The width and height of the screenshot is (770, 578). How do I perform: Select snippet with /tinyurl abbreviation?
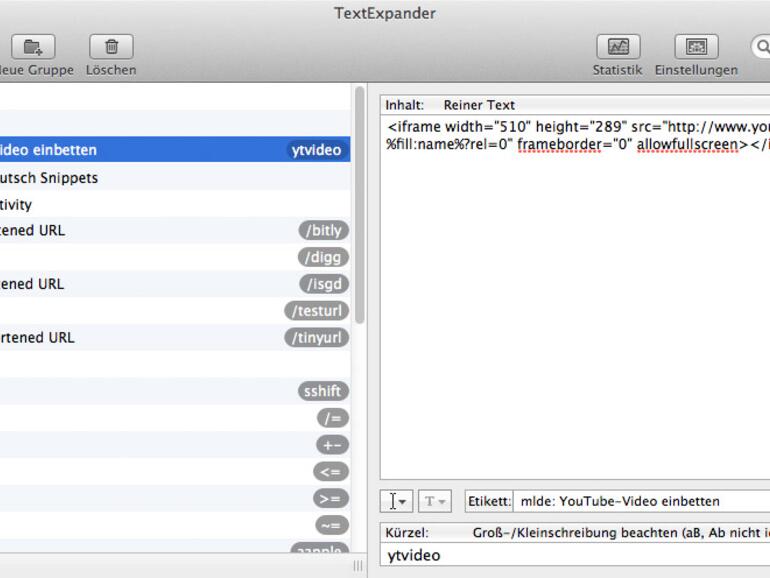coord(175,337)
